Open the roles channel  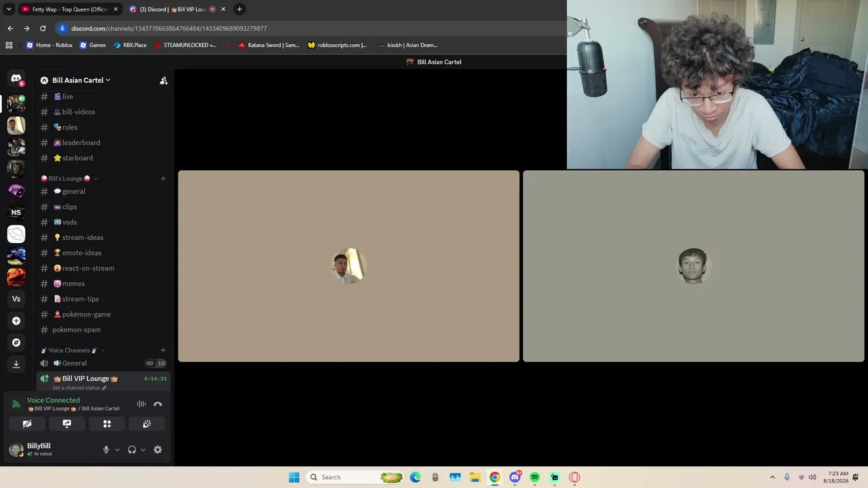103,127
